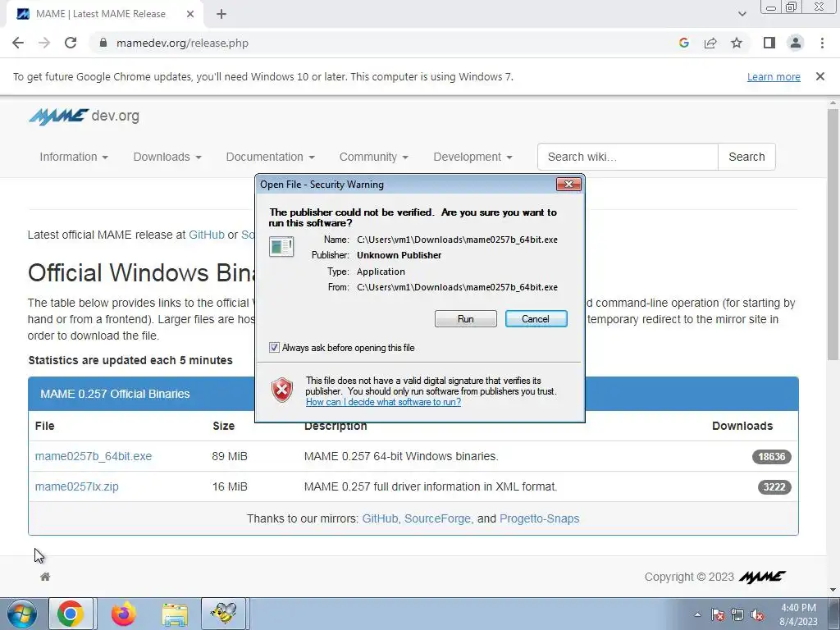Click the 3222 downloads badge
This screenshot has height=630, width=840.
pos(774,487)
